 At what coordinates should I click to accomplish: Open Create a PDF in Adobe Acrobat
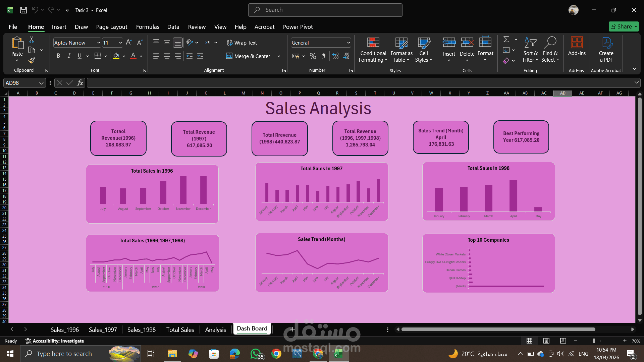click(606, 50)
